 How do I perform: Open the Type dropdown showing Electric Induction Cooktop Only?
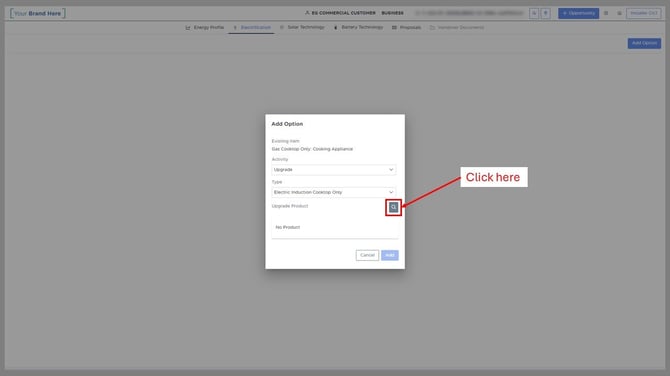coord(334,192)
